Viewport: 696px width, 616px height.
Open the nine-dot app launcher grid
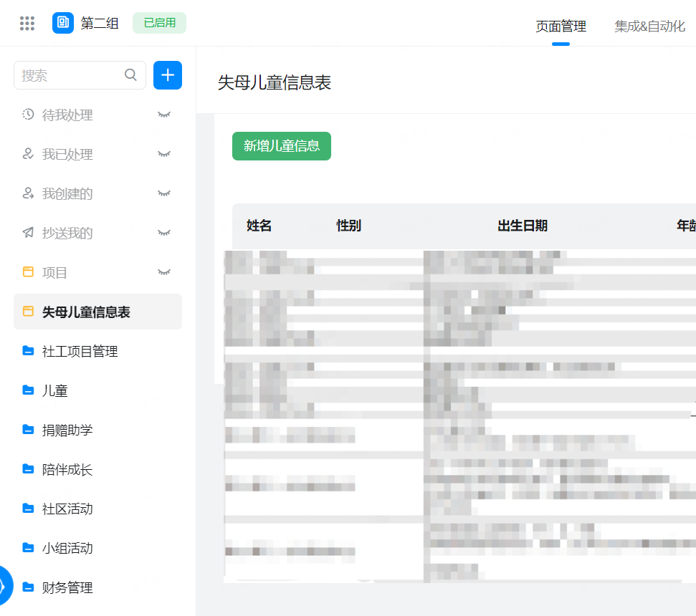click(27, 23)
